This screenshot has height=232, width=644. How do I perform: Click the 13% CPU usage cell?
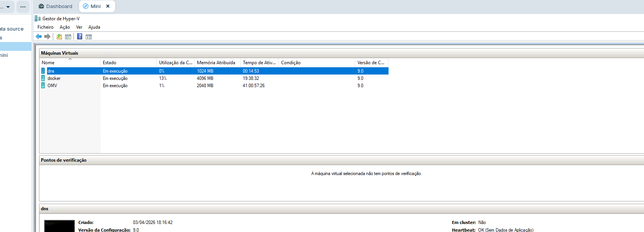click(163, 78)
